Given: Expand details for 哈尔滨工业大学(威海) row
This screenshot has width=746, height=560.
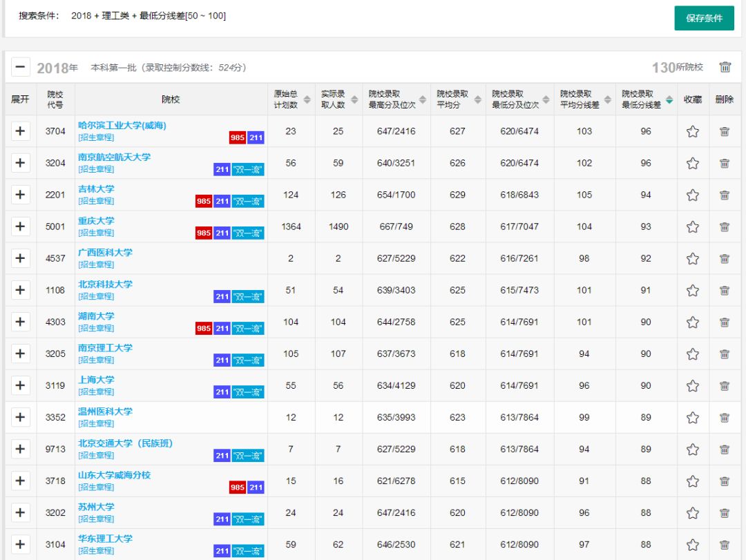Looking at the screenshot, I should 21,131.
